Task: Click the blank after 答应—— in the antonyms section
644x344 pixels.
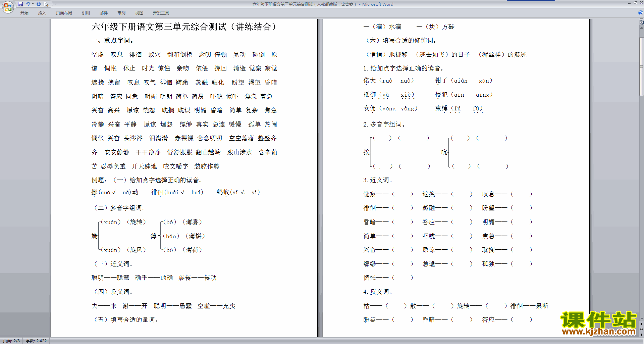Action: point(521,320)
